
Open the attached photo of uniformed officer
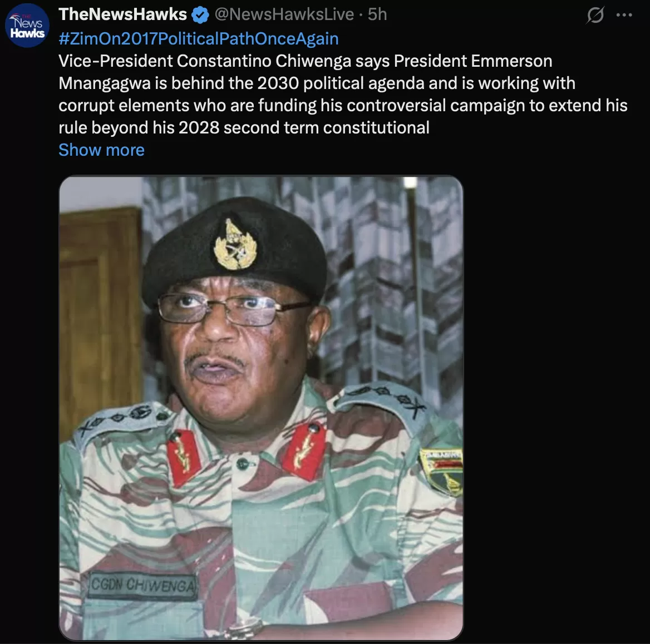pos(261,408)
